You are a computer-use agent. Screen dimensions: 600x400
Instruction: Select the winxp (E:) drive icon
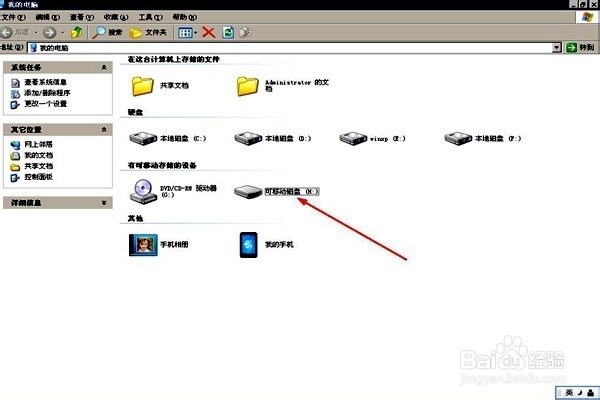click(353, 139)
